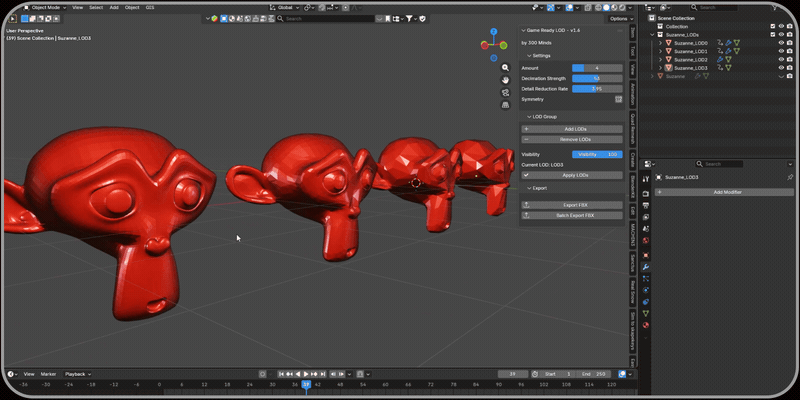Open the Object Data mesh properties tab
800x400 pixels.
[x=645, y=313]
